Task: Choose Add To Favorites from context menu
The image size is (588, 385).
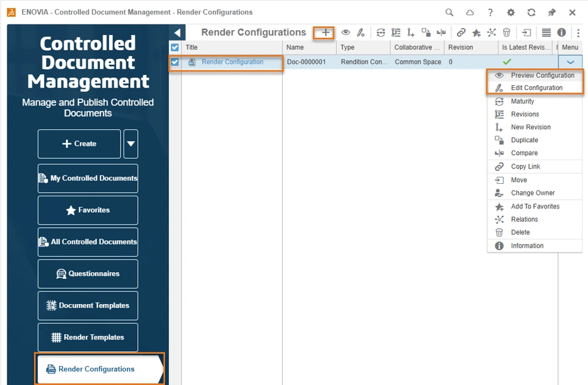Action: click(535, 207)
